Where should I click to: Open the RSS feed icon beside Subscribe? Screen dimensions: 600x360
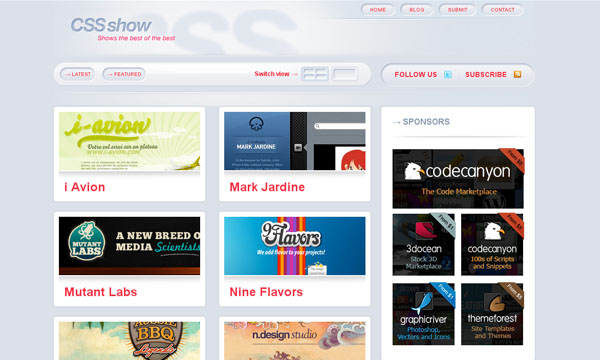coord(517,74)
